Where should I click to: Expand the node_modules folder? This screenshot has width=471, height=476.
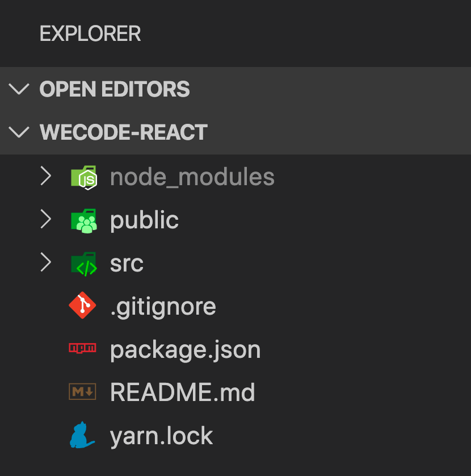(x=45, y=176)
